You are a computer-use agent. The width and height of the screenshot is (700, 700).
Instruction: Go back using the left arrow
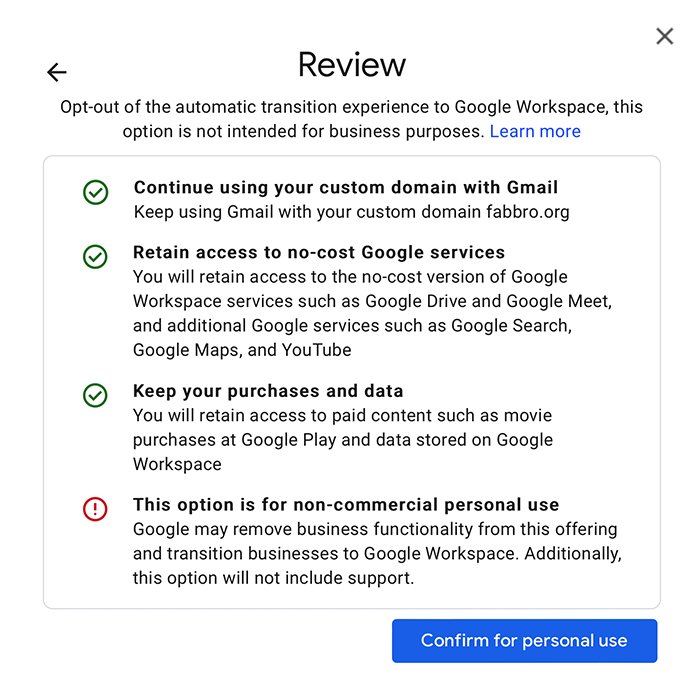coord(57,72)
